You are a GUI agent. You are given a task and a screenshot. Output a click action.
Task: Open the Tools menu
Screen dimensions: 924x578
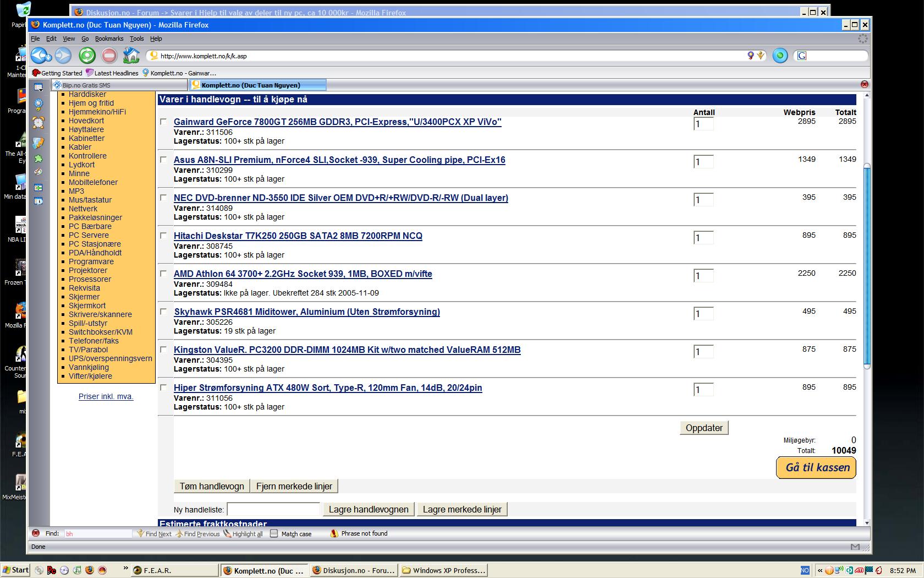[x=136, y=39]
